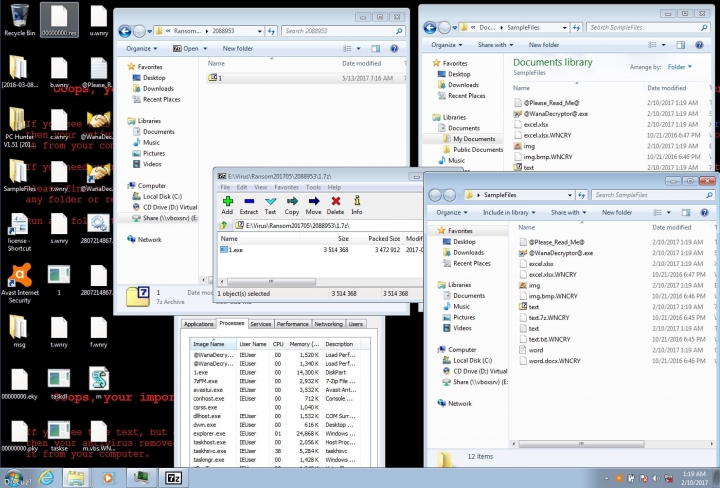Select word.docx.WNCRY in front SampleFiles window
This screenshot has width=720, height=488.
[x=554, y=361]
